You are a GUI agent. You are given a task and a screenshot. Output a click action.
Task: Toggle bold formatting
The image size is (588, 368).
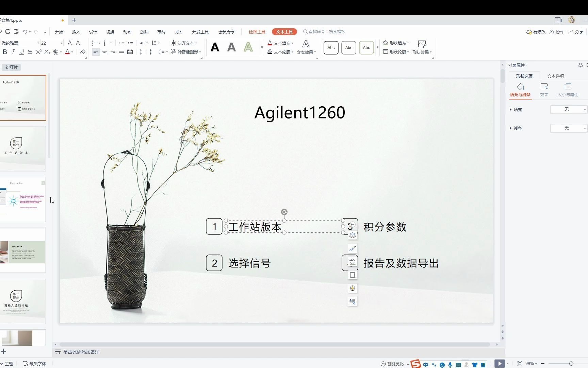coord(5,52)
